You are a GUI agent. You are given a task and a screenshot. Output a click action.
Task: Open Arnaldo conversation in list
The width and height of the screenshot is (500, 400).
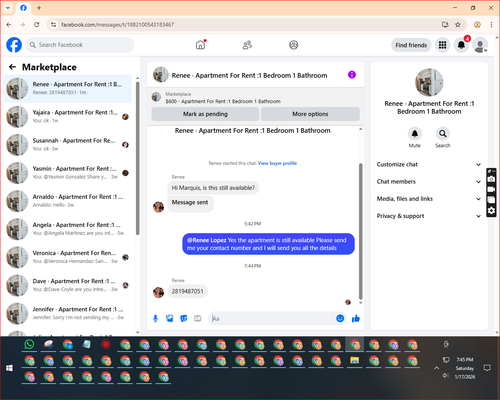(67, 201)
